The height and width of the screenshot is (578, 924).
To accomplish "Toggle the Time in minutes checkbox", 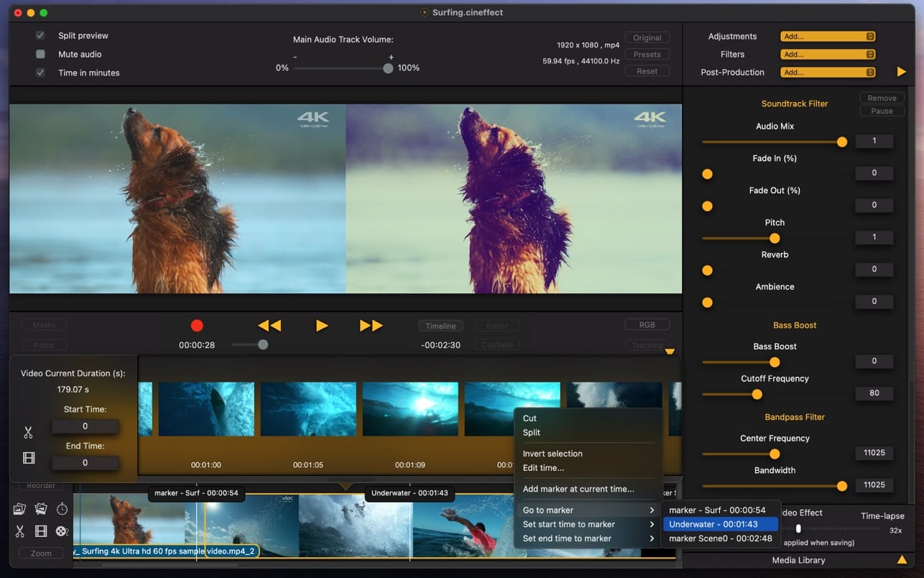I will [x=41, y=73].
